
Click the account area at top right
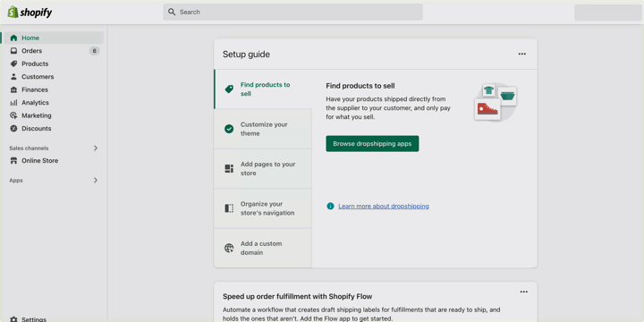(608, 13)
